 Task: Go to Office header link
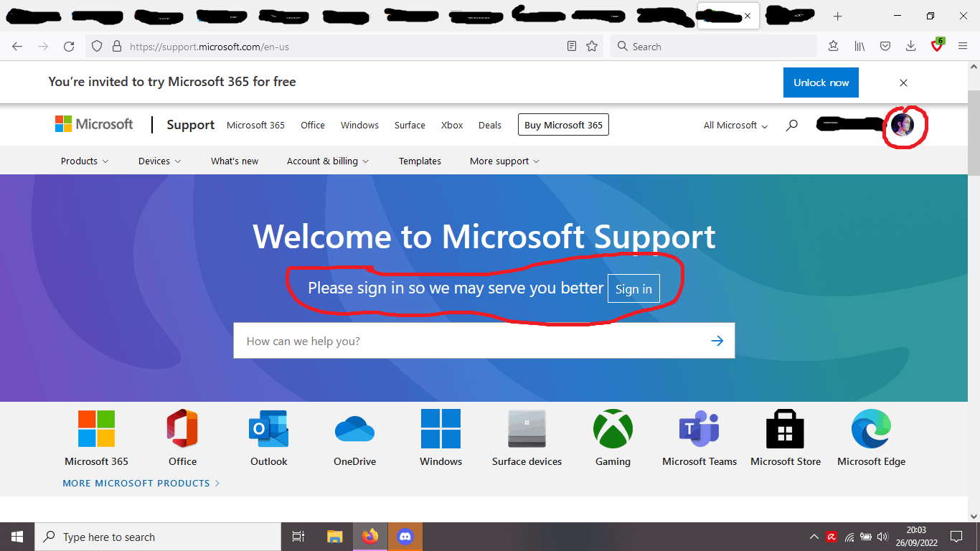(313, 125)
